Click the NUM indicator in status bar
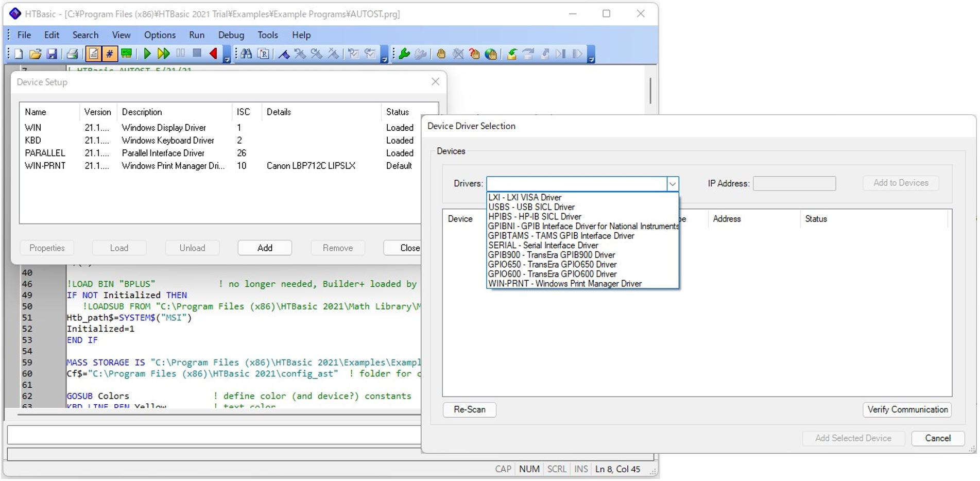The height and width of the screenshot is (481, 980). pyautogui.click(x=529, y=469)
